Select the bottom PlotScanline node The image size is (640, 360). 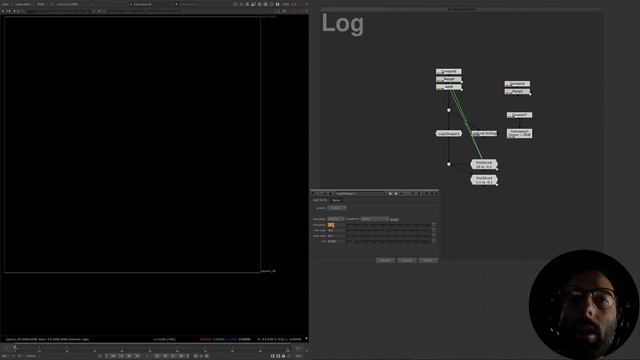(x=484, y=180)
